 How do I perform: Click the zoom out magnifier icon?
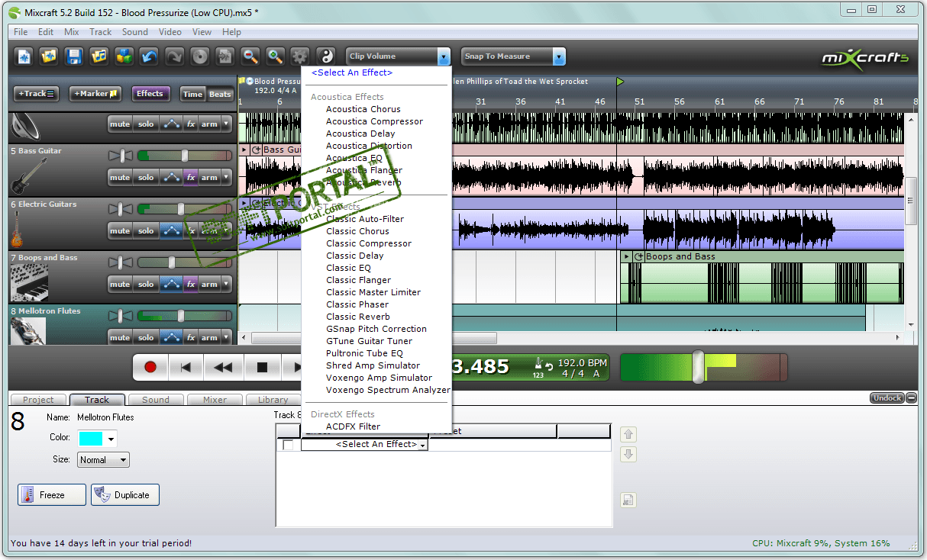click(x=250, y=56)
